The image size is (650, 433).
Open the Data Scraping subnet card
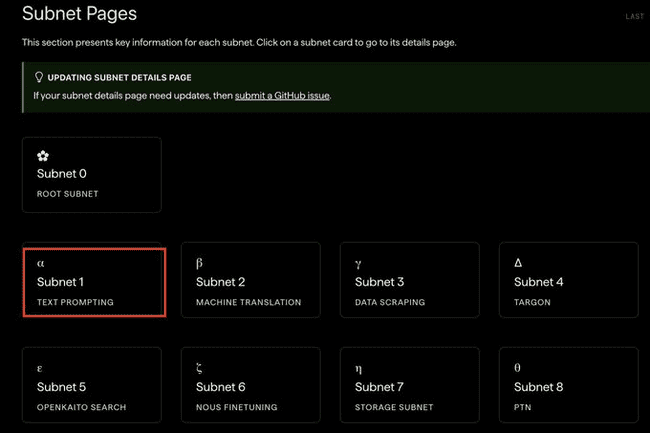[410, 280]
